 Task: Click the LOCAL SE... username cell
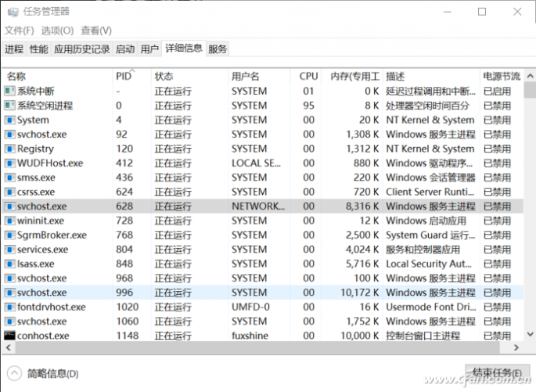[256, 163]
